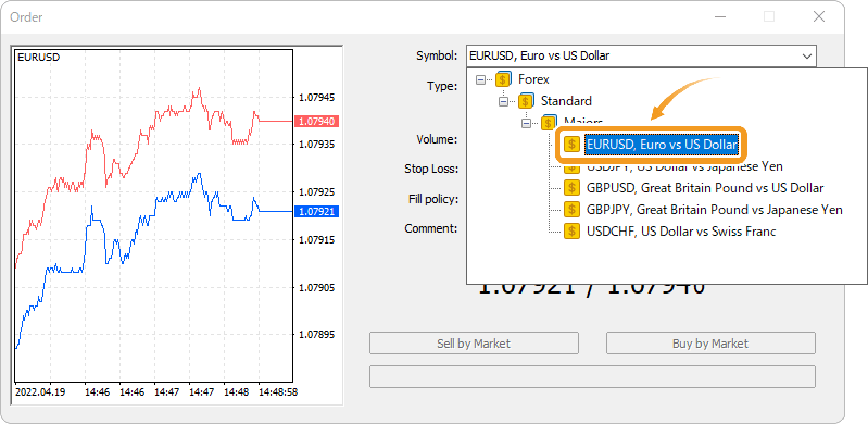Click the GBPJPY dollar coin icon
Screen dimensions: 868x424
[x=571, y=210]
